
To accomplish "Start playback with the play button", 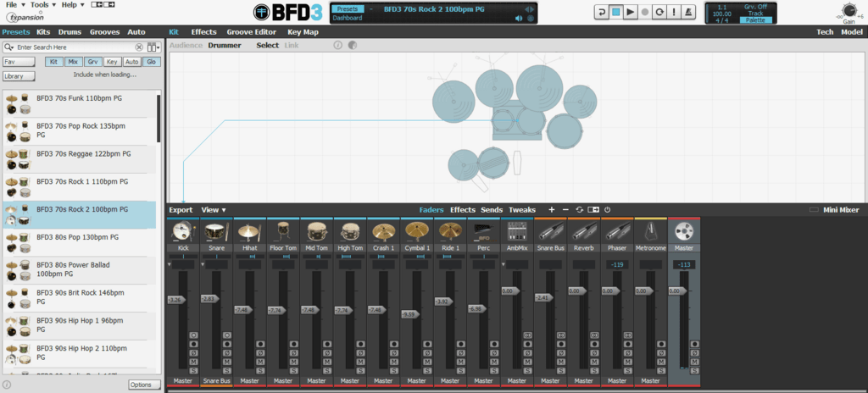I will (630, 12).
